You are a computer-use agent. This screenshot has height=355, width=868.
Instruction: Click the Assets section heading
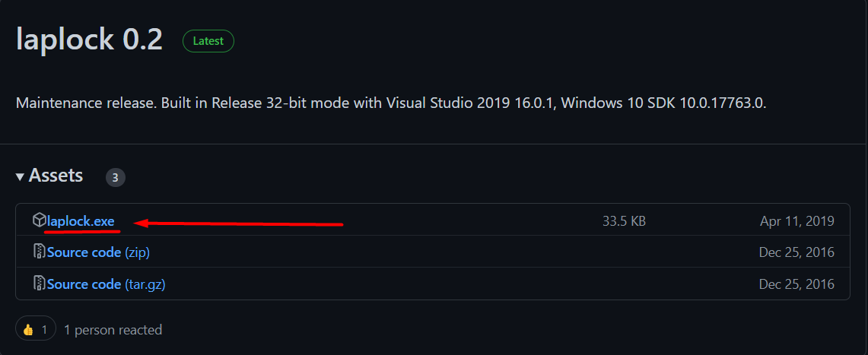(56, 176)
